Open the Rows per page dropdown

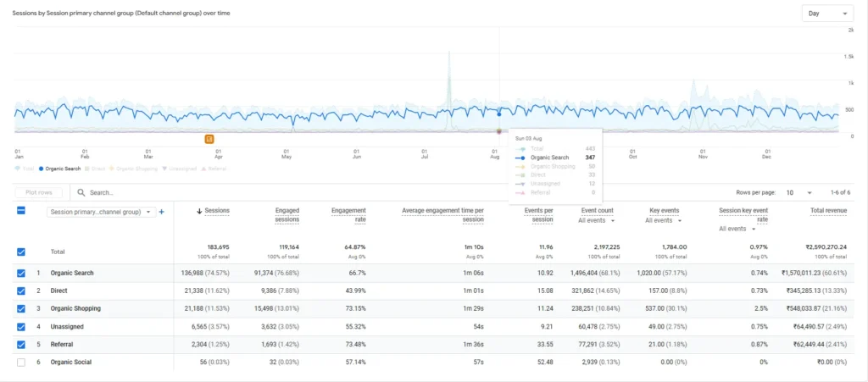pyautogui.click(x=798, y=193)
